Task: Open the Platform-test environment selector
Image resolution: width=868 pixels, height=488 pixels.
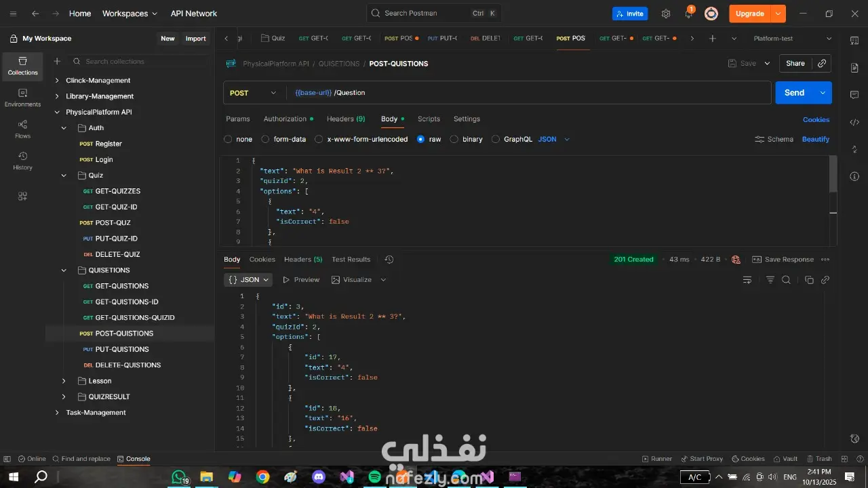Action: coord(792,39)
